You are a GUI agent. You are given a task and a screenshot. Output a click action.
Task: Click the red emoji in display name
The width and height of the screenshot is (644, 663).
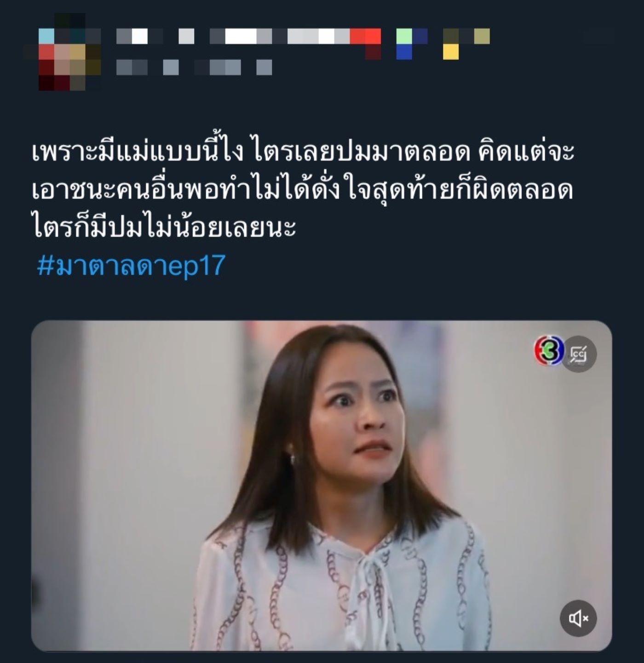pyautogui.click(x=366, y=41)
